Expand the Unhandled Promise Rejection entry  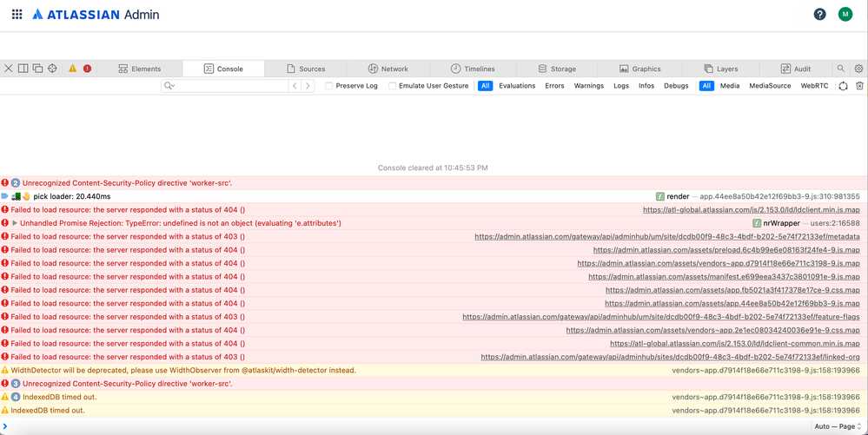coord(15,223)
